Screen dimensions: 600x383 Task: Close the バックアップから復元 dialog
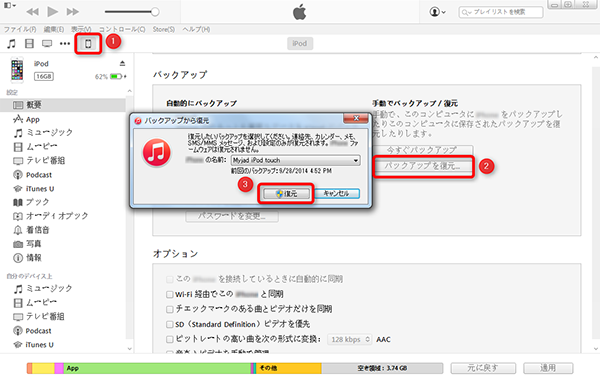[x=356, y=119]
